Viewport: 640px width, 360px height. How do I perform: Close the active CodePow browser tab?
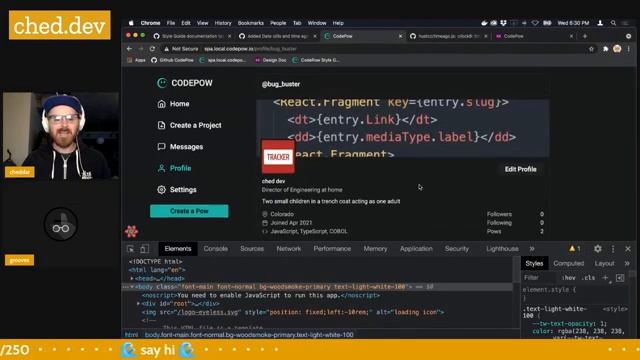click(x=400, y=36)
